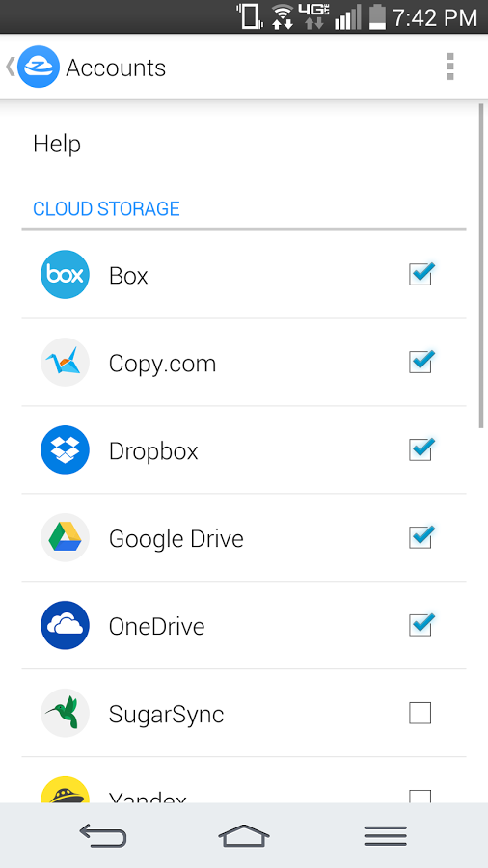
Task: Click the vertical scrollbar thumb
Action: pyautogui.click(x=481, y=266)
